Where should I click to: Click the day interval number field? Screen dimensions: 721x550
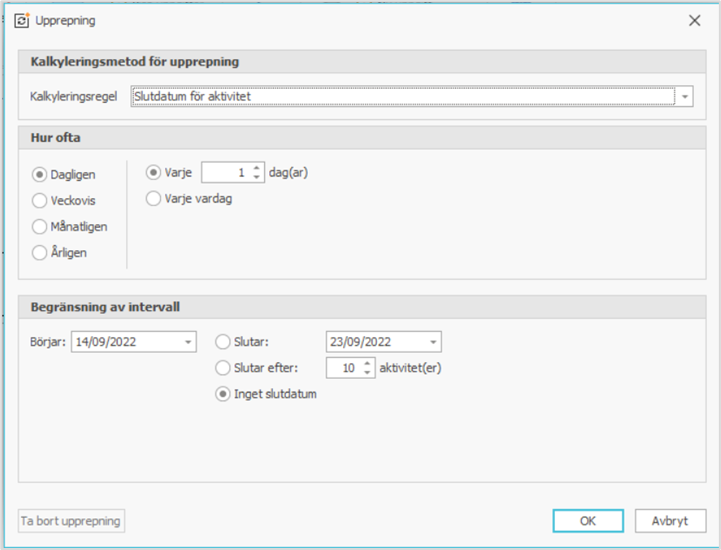[226, 172]
